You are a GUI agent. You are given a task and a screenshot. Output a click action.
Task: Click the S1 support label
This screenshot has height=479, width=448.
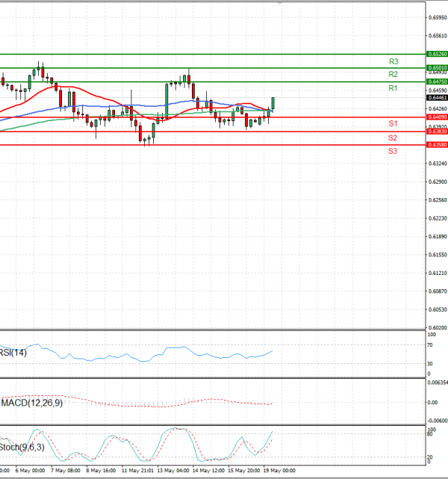pyautogui.click(x=393, y=124)
